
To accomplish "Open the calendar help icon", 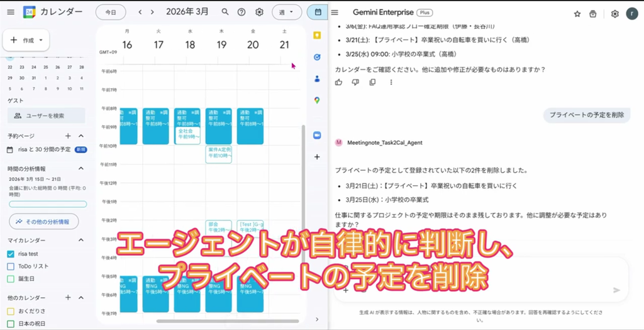I will (241, 12).
